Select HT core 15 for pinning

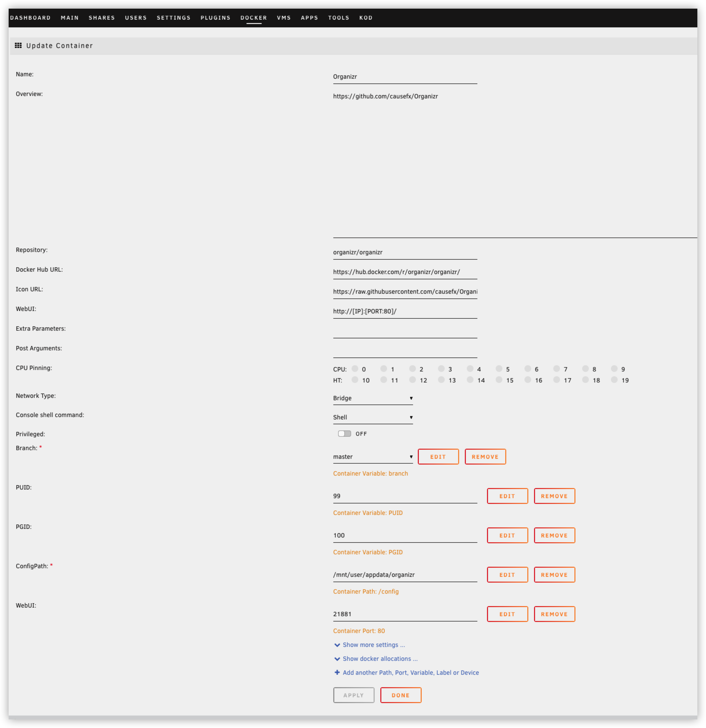pyautogui.click(x=499, y=380)
